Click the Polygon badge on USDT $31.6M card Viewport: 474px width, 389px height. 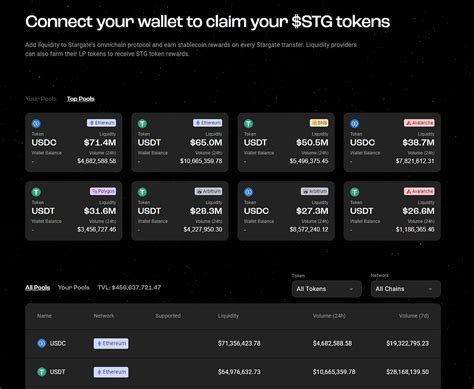[103, 191]
